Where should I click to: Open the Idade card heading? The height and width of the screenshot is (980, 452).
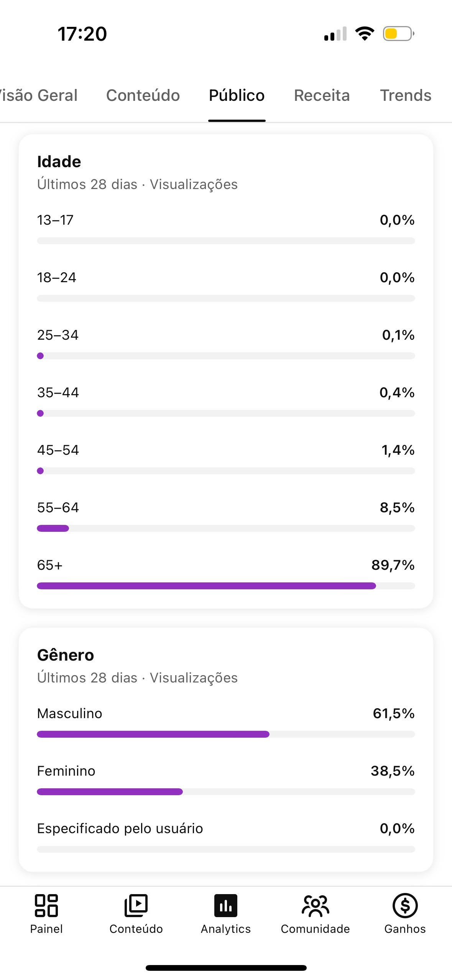(59, 162)
